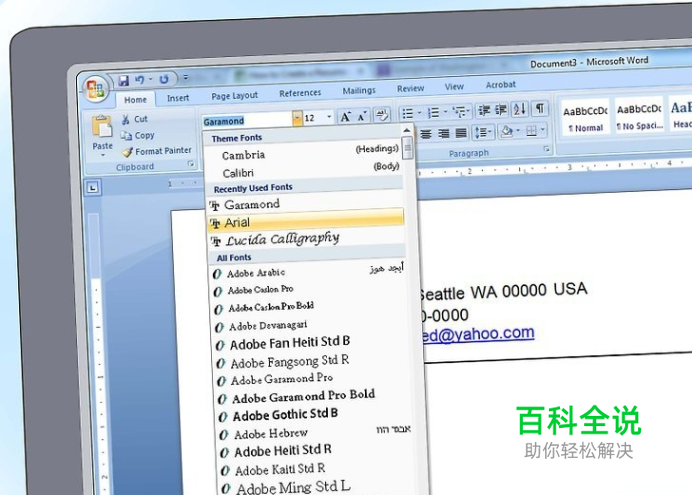Click the Line Spacing icon

481,132
